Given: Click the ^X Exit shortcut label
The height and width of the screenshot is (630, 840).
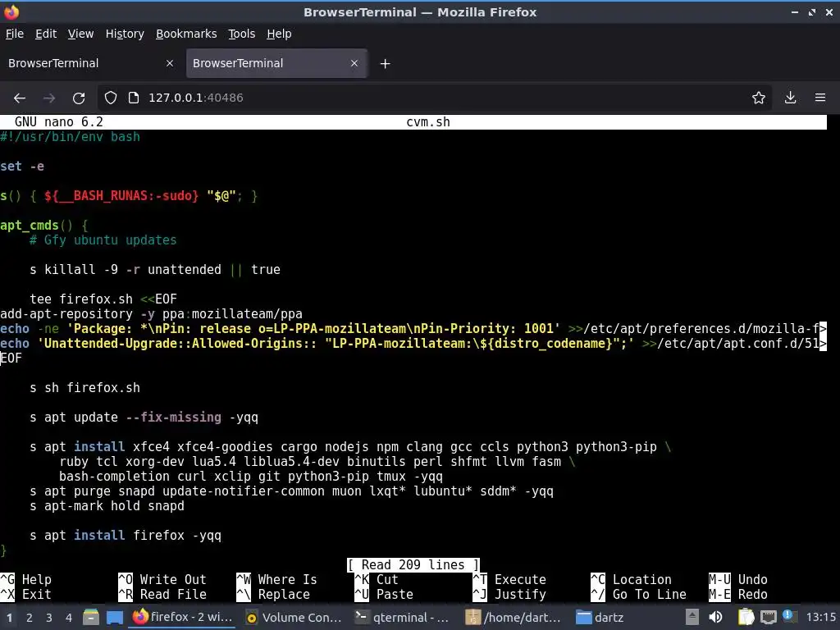Looking at the screenshot, I should point(25,595).
